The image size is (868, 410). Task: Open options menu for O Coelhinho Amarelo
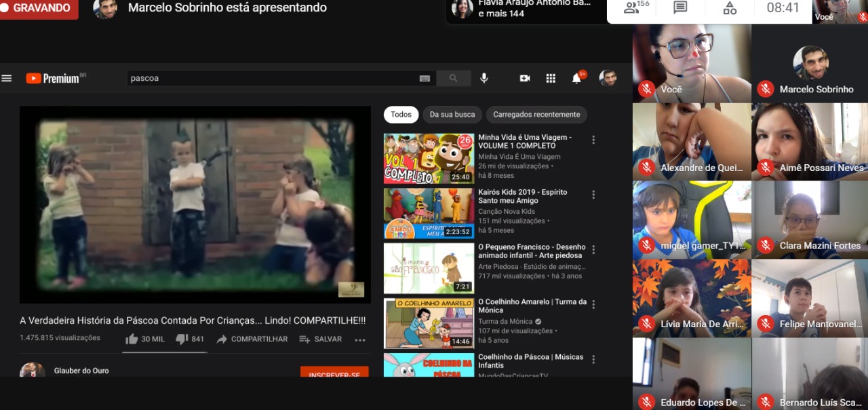pos(593,305)
